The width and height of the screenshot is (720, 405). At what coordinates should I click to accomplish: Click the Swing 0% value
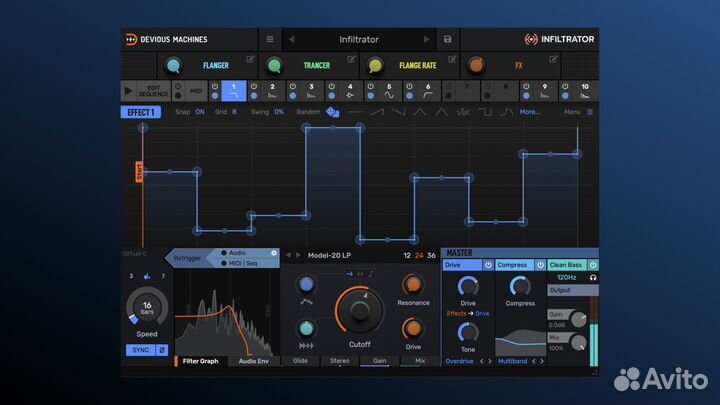tap(279, 112)
